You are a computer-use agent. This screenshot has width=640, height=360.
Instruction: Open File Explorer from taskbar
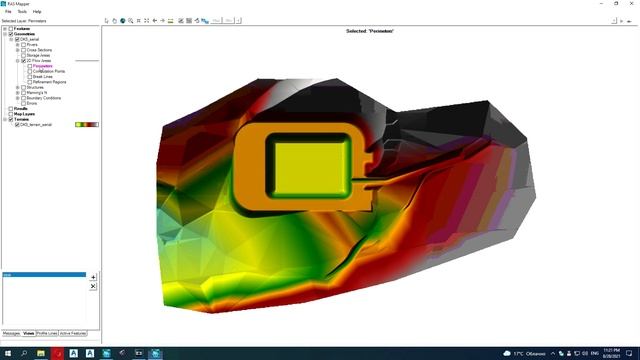[41, 353]
